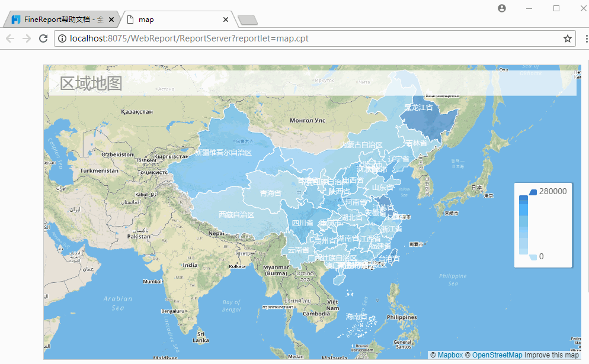Reload the page with refresh icon
589x364 pixels.
pyautogui.click(x=43, y=38)
